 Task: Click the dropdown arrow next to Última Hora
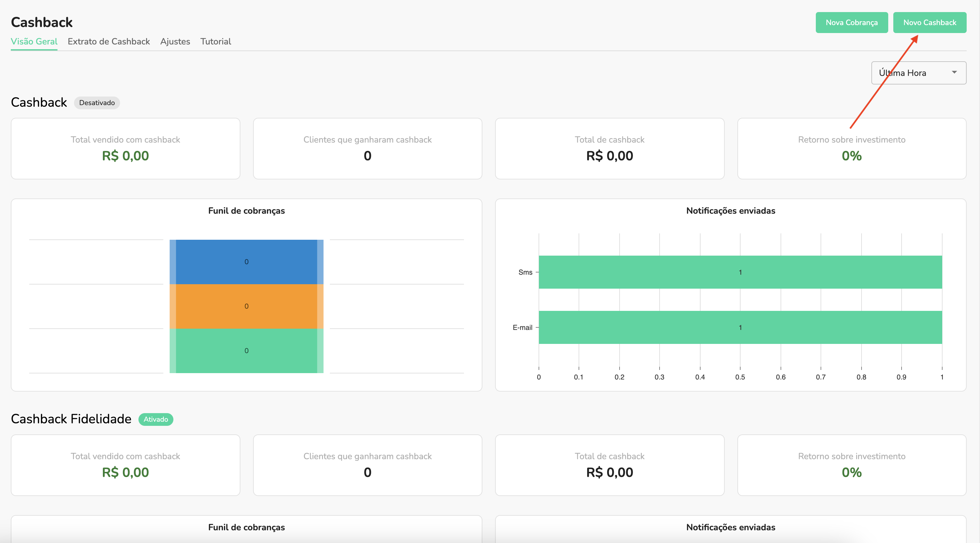pyautogui.click(x=954, y=72)
